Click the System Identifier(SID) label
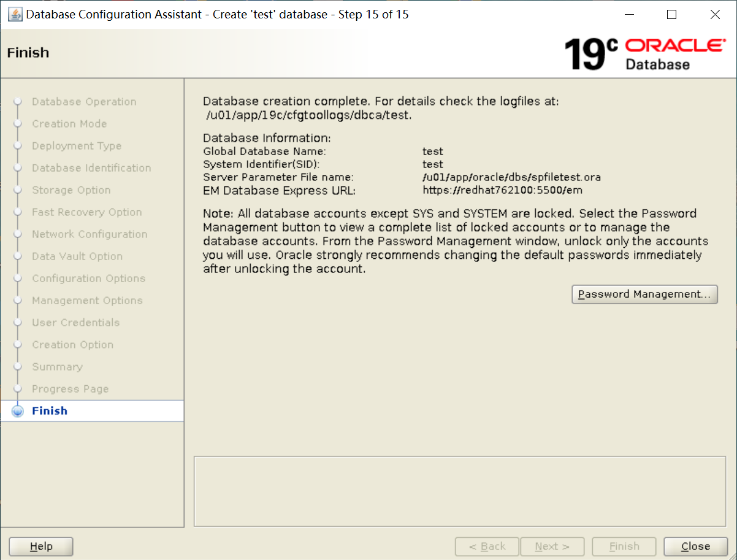This screenshot has width=737, height=560. [x=261, y=164]
